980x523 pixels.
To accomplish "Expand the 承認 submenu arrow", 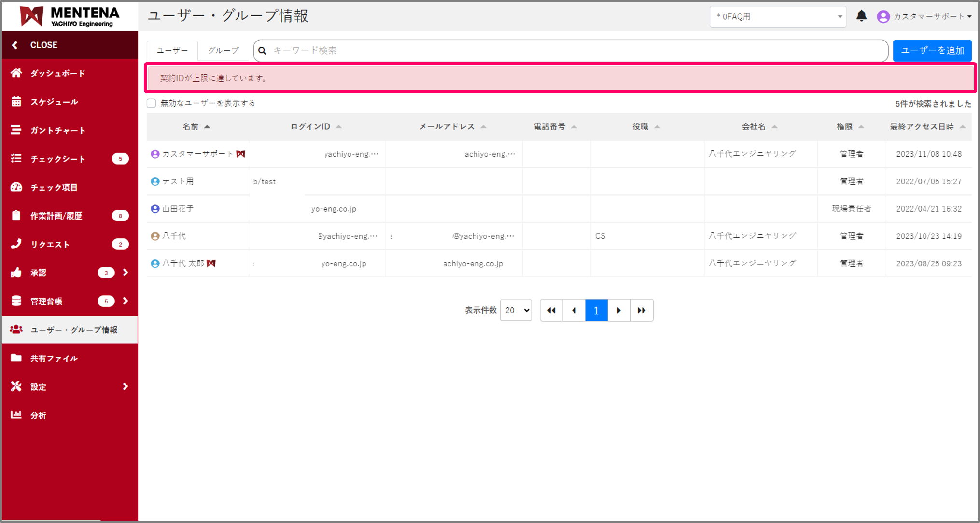I will [126, 273].
